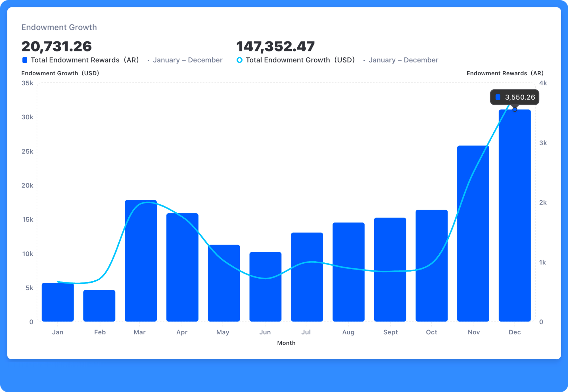This screenshot has width=568, height=392.
Task: Select the February bar
Action: [x=99, y=306]
